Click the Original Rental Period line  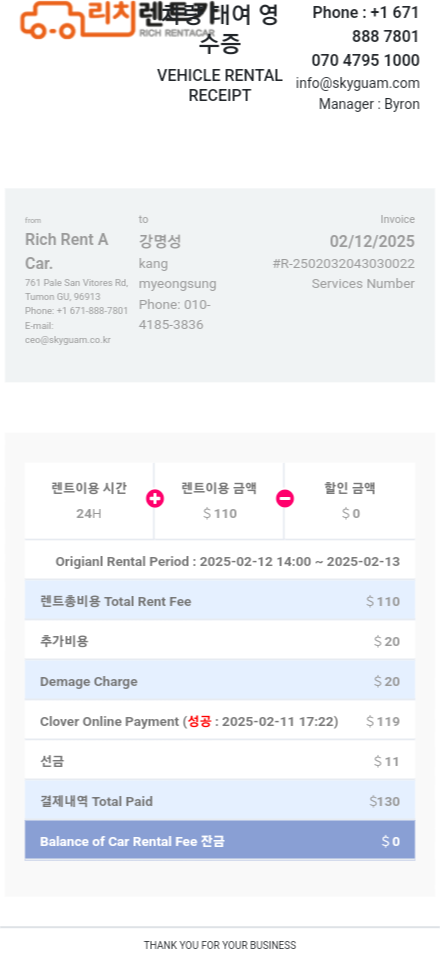tap(228, 561)
